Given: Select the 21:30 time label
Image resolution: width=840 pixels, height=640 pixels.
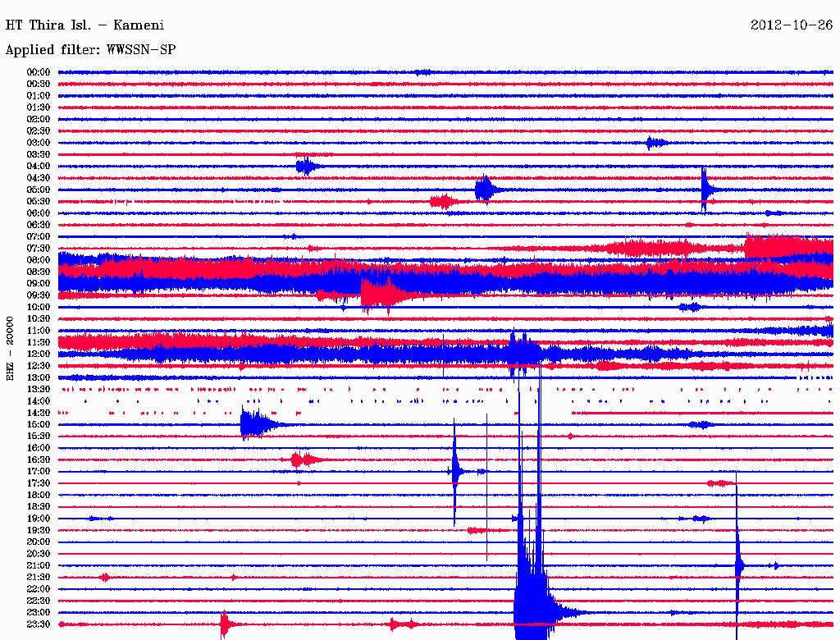Looking at the screenshot, I should [x=39, y=578].
